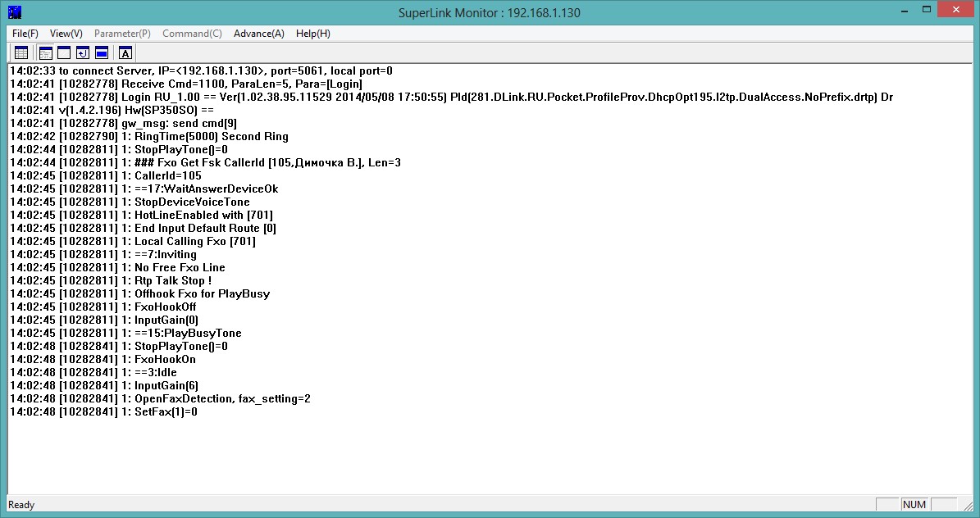Select the 'StopDeviceVoiceTone' log line

tap(130, 202)
